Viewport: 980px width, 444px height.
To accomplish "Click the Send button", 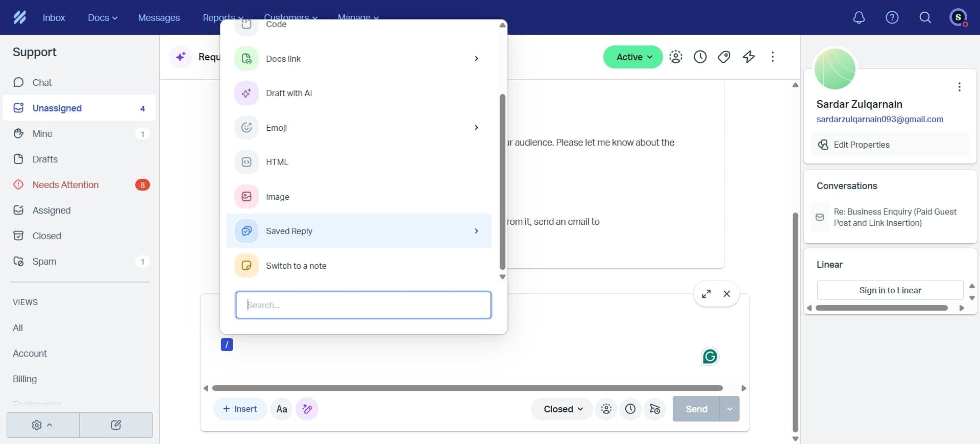I will [x=696, y=409].
